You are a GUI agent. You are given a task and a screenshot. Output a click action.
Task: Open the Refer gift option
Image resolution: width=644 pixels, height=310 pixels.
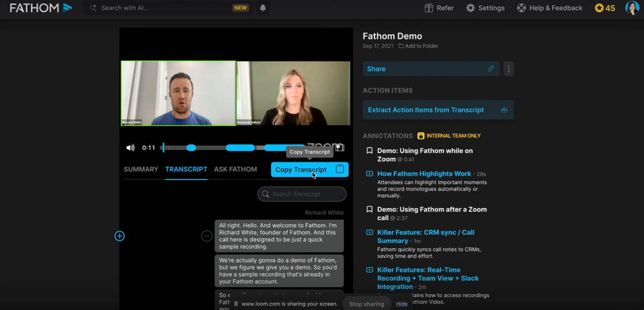(x=439, y=8)
